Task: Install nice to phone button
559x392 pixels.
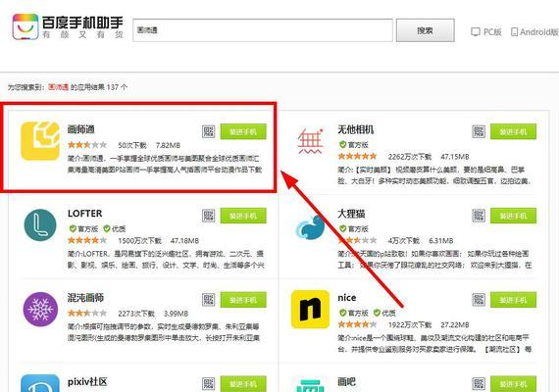Action: tap(513, 300)
